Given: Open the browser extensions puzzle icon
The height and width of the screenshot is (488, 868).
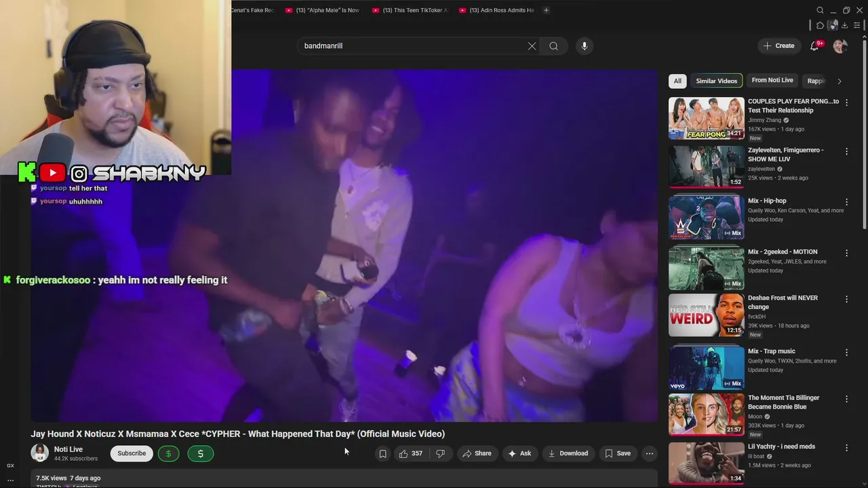Looking at the screenshot, I should point(820,26).
